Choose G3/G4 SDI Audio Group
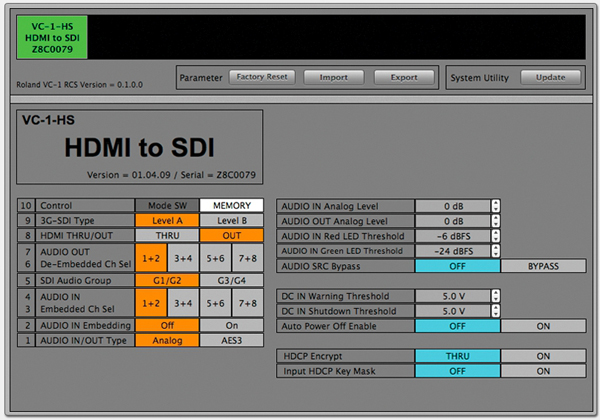The height and width of the screenshot is (420, 600). click(232, 280)
